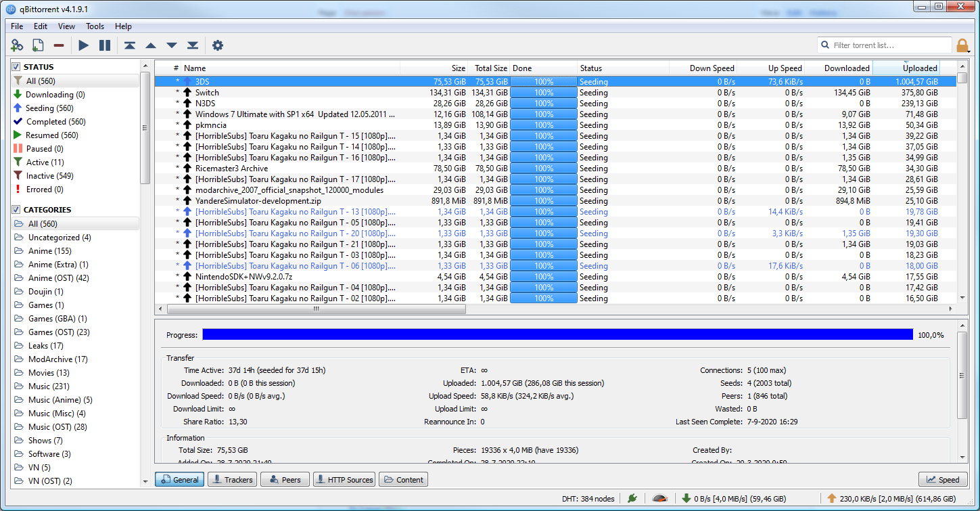Toggle the STATUS section checkbox
Image resolution: width=980 pixels, height=511 pixels.
(x=16, y=67)
